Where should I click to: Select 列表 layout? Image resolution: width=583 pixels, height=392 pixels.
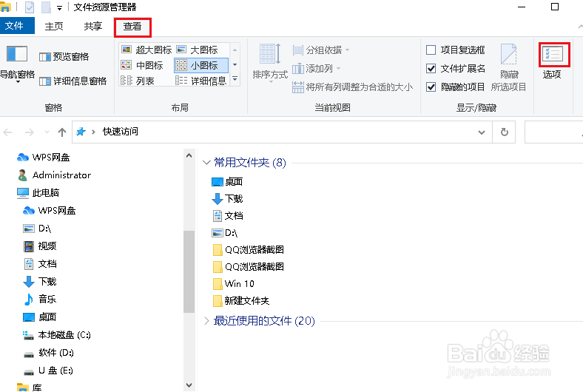click(138, 81)
